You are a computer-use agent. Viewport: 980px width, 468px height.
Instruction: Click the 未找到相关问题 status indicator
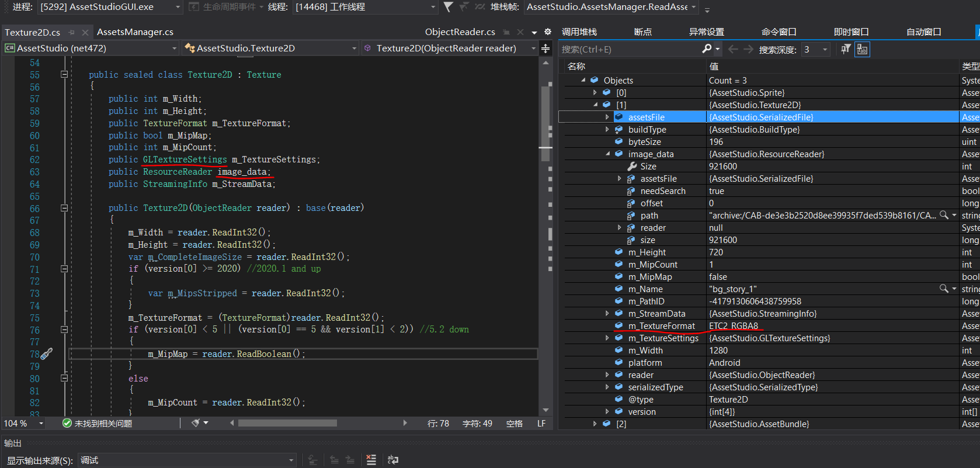[98, 424]
